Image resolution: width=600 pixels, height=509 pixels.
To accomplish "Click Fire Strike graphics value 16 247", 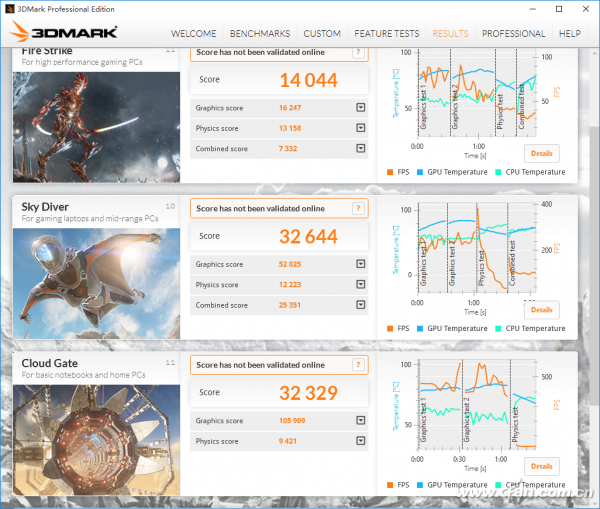I will [x=290, y=108].
